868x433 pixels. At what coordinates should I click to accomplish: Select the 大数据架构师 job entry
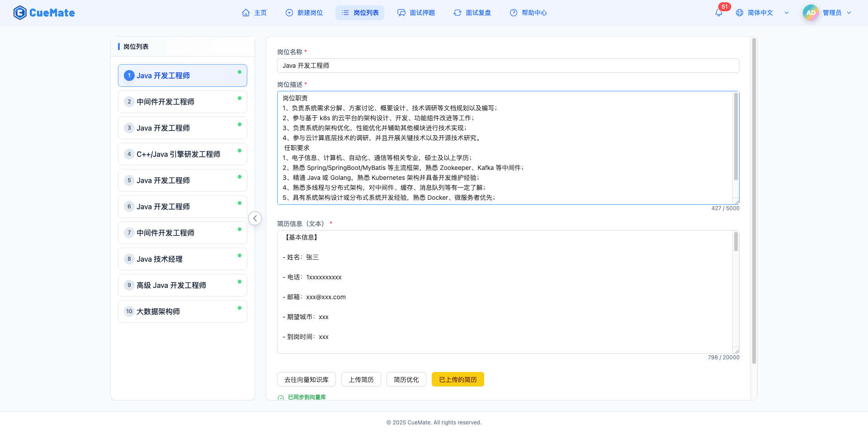point(182,311)
